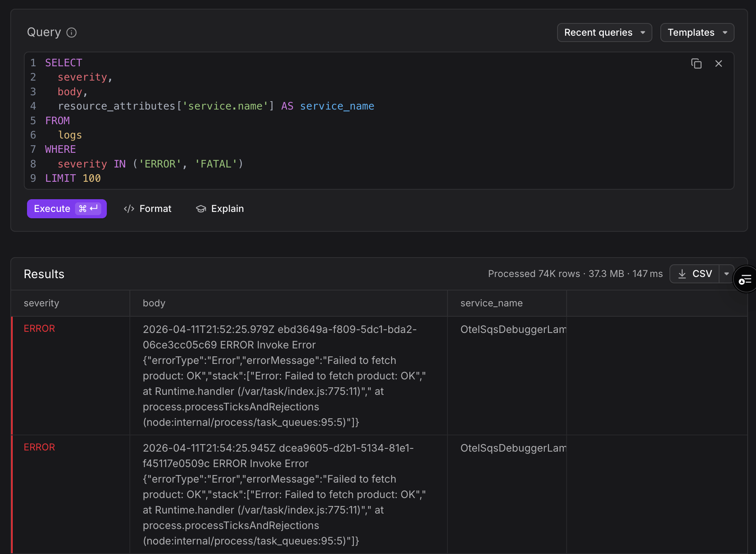
Task: Click the service_name column header
Action: click(491, 303)
